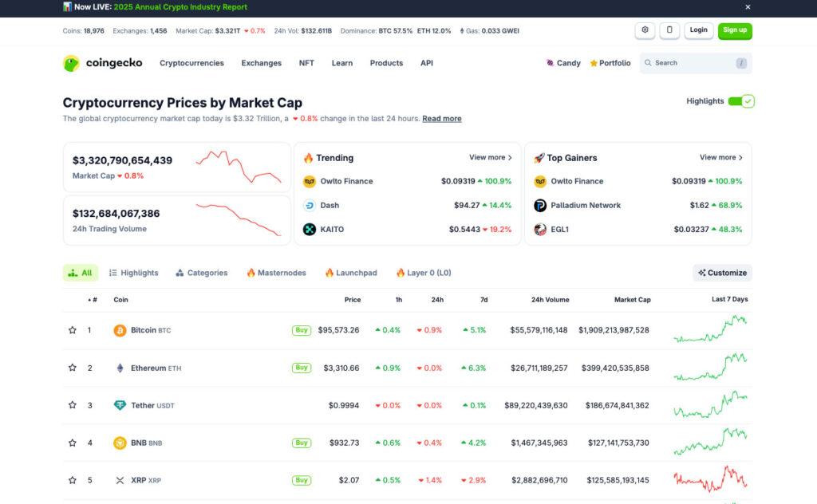The height and width of the screenshot is (504, 817).
Task: Switch to the Categories tab
Action: coord(201,273)
